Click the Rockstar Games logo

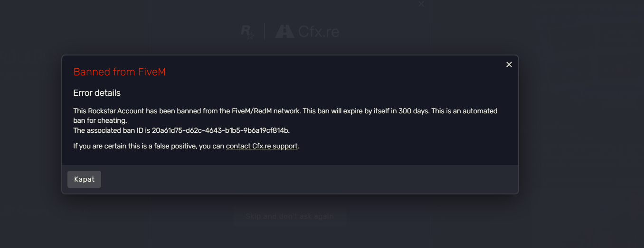[x=247, y=32]
